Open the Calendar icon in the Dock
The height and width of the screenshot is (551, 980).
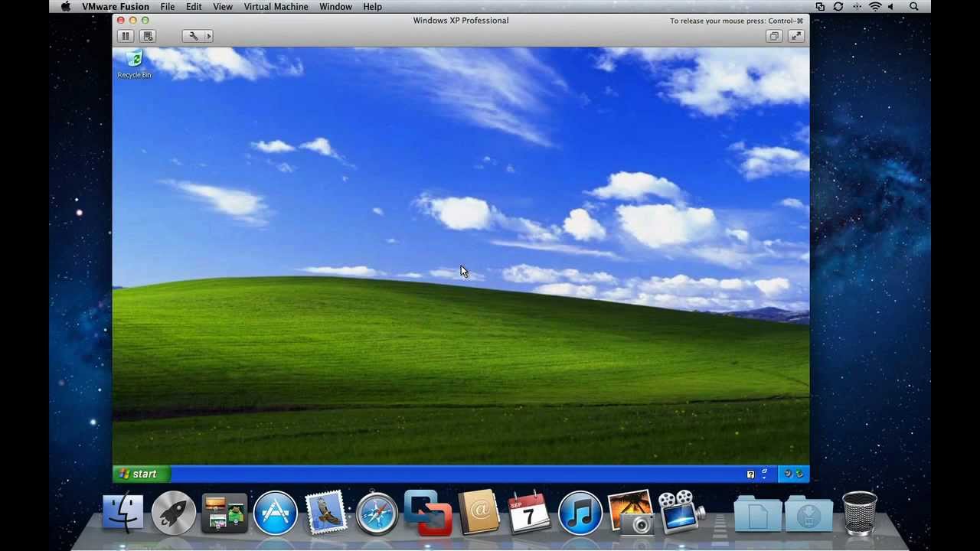tap(529, 513)
